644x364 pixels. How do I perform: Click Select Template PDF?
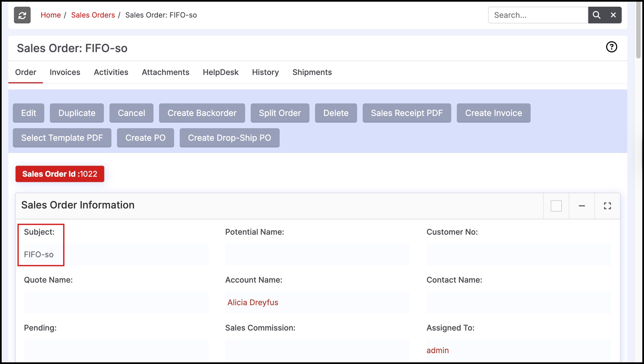click(62, 138)
